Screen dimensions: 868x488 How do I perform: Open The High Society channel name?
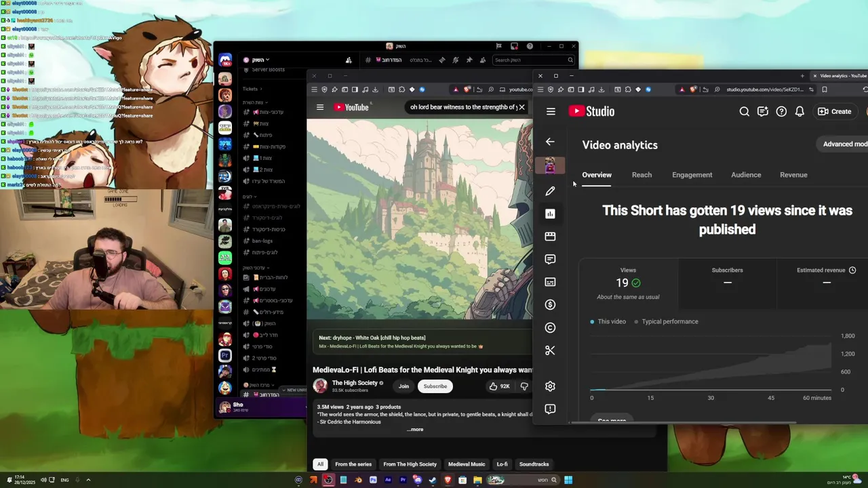point(355,383)
